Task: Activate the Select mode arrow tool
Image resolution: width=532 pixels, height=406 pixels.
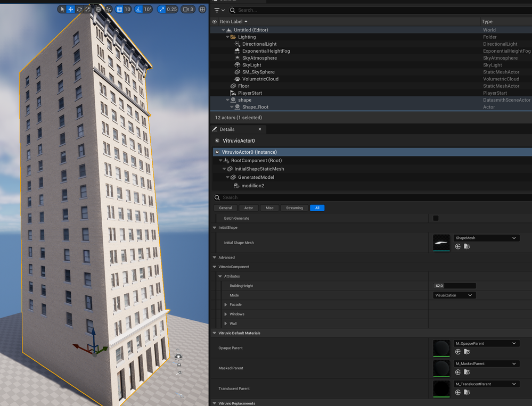Action: [62, 9]
